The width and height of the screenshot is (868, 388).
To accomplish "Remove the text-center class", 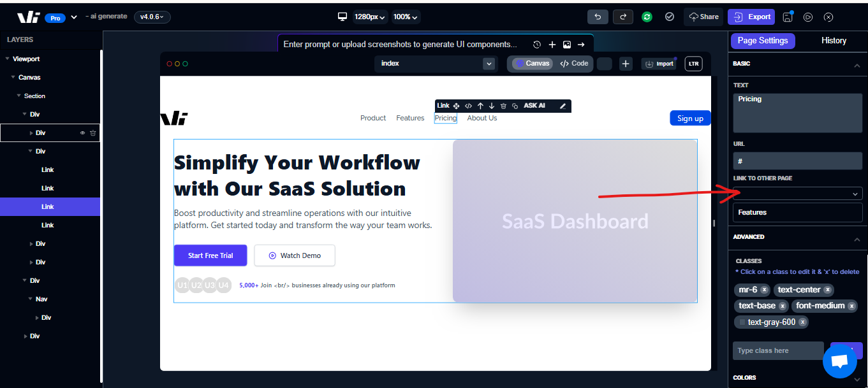I will [x=827, y=290].
